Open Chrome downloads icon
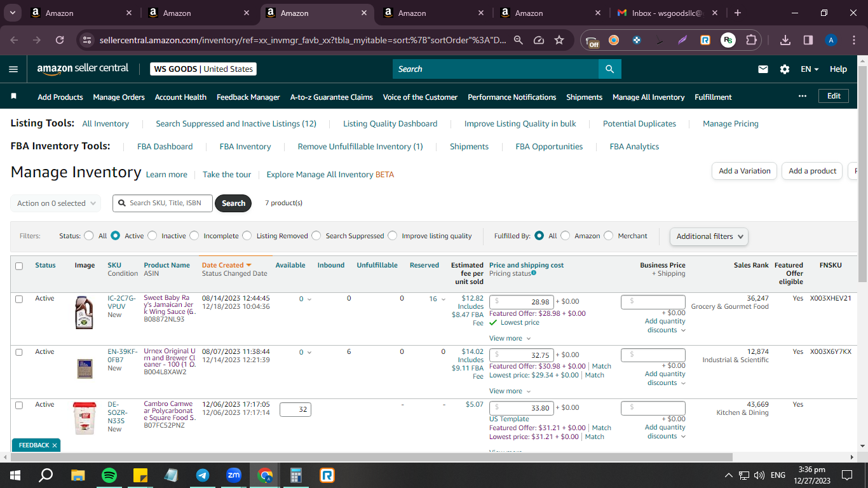Screen dimensions: 868x488 pyautogui.click(x=785, y=40)
